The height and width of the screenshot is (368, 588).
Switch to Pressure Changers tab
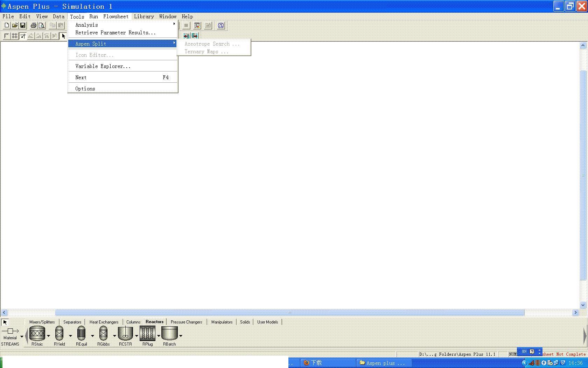187,322
